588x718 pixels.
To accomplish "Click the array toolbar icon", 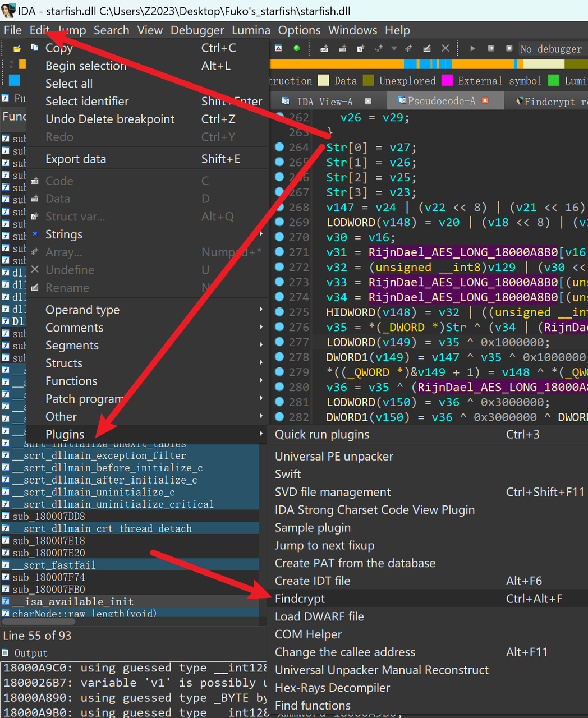I will click(x=408, y=49).
